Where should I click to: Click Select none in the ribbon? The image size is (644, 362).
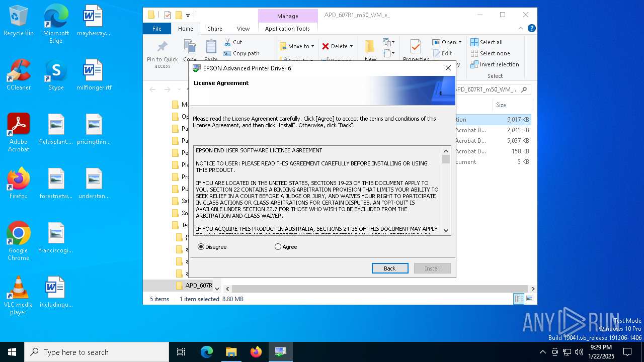tap(490, 53)
